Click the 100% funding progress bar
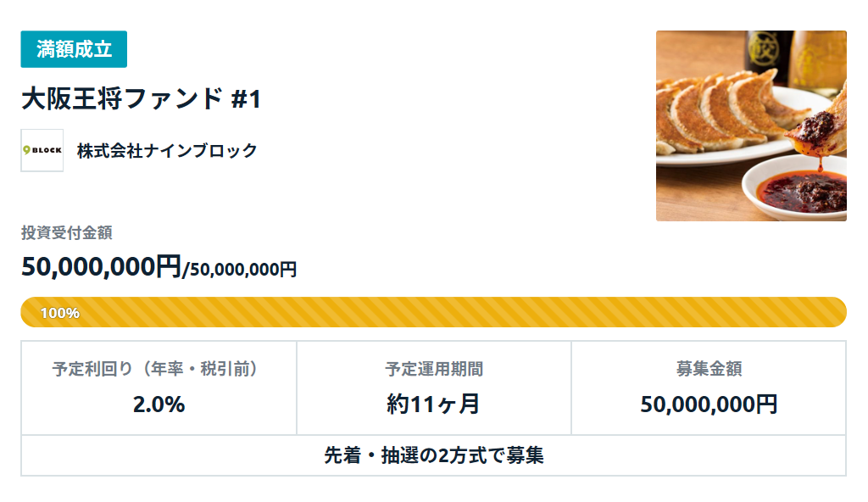868x502 pixels. point(433,312)
